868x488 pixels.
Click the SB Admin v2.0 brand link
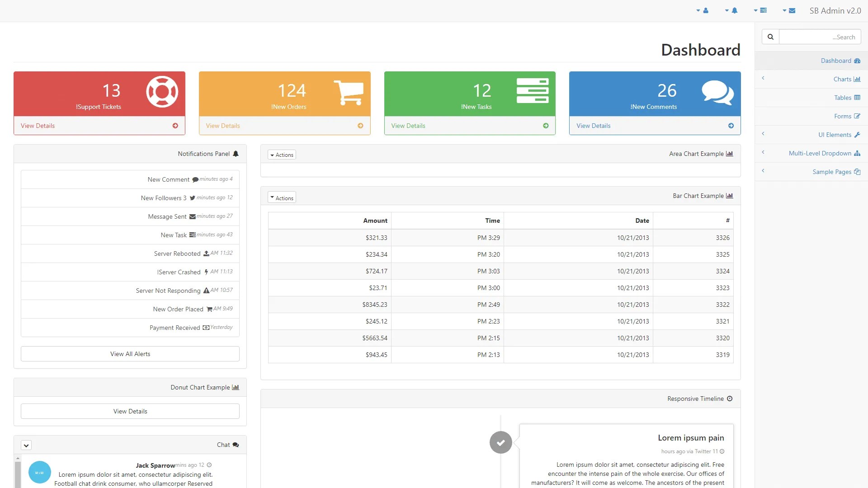pos(835,10)
